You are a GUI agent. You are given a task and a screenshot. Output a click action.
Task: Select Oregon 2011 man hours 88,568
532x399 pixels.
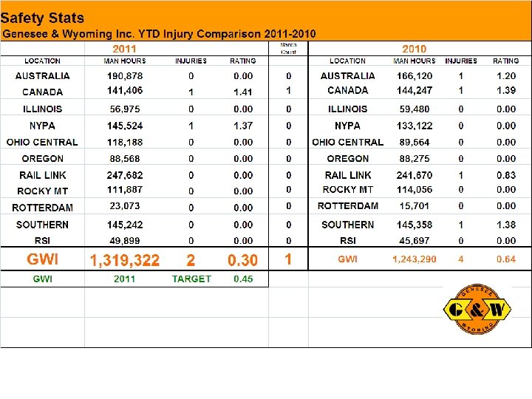coord(125,158)
